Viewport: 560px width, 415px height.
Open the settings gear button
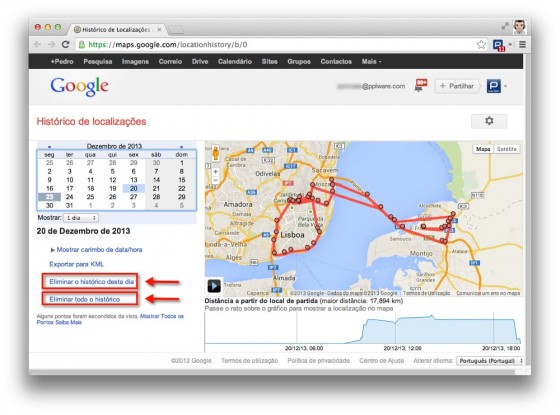click(489, 121)
